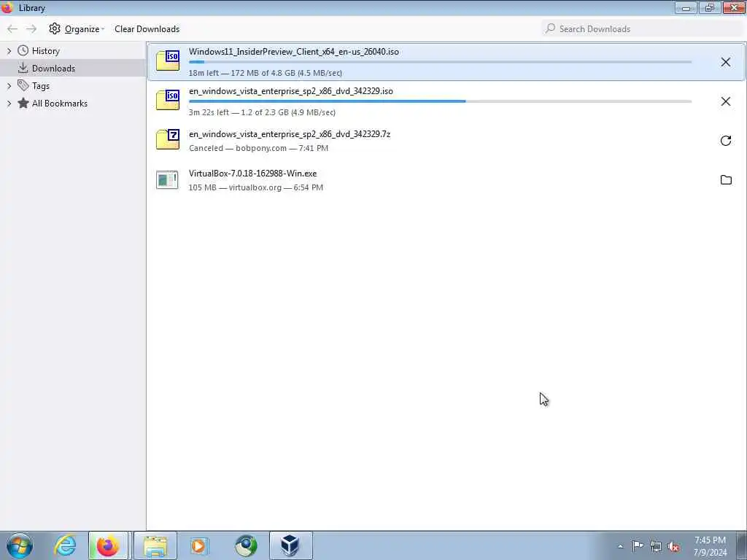
Task: Click the Windows11 ISO download progress bar
Action: point(440,62)
